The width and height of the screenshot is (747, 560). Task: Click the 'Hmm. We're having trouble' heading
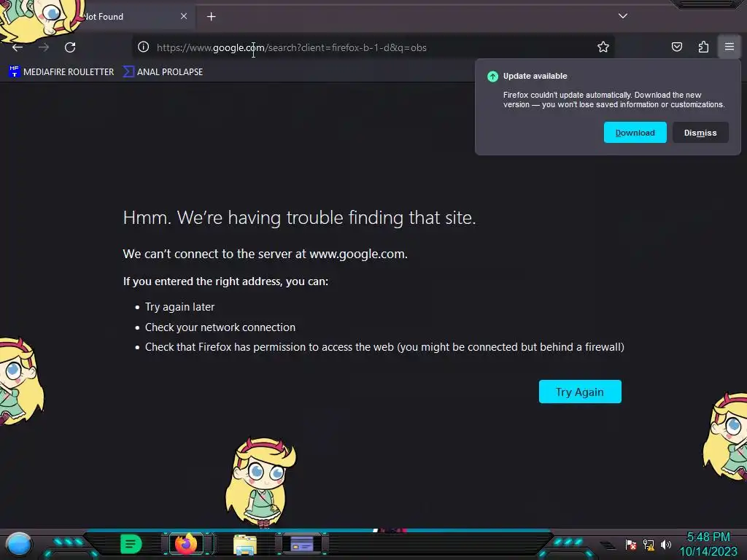coord(299,217)
